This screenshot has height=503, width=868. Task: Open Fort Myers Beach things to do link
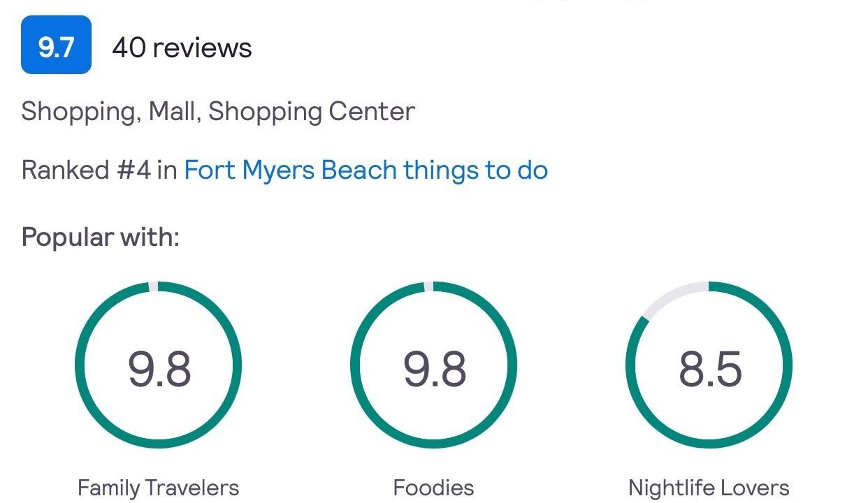pyautogui.click(x=366, y=170)
